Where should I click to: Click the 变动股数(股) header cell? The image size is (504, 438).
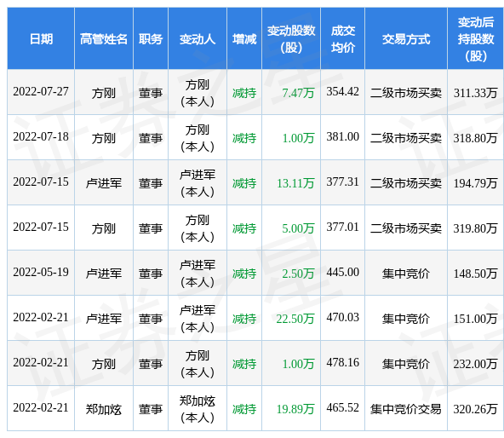coord(291,39)
